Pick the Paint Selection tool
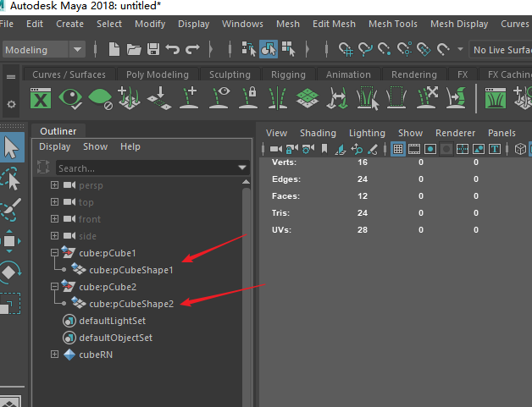The height and width of the screenshot is (407, 532). [x=10, y=210]
